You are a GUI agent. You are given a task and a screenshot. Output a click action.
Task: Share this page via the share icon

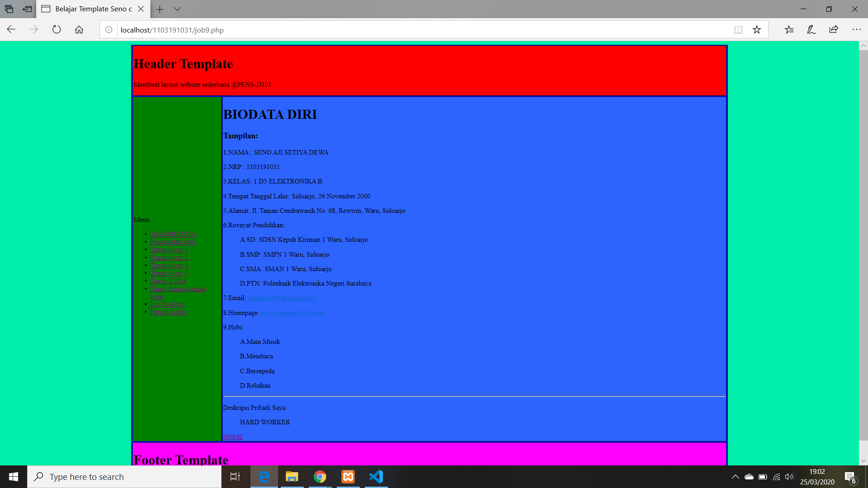pos(834,30)
